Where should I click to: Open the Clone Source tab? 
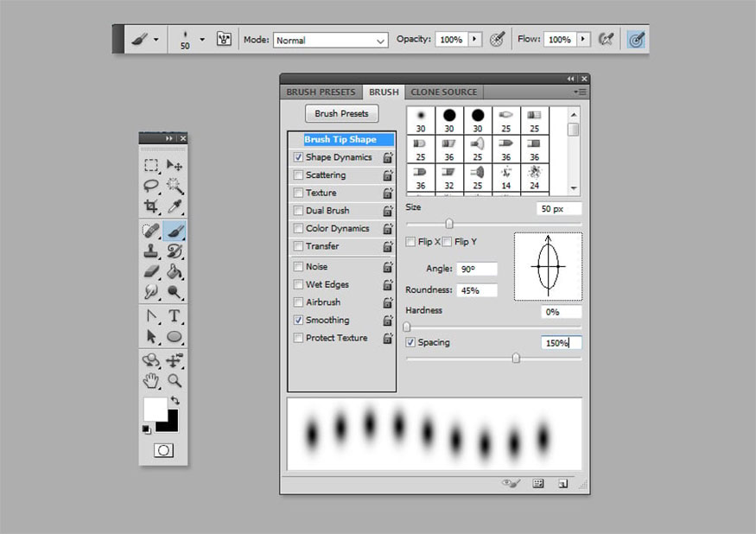tap(443, 92)
